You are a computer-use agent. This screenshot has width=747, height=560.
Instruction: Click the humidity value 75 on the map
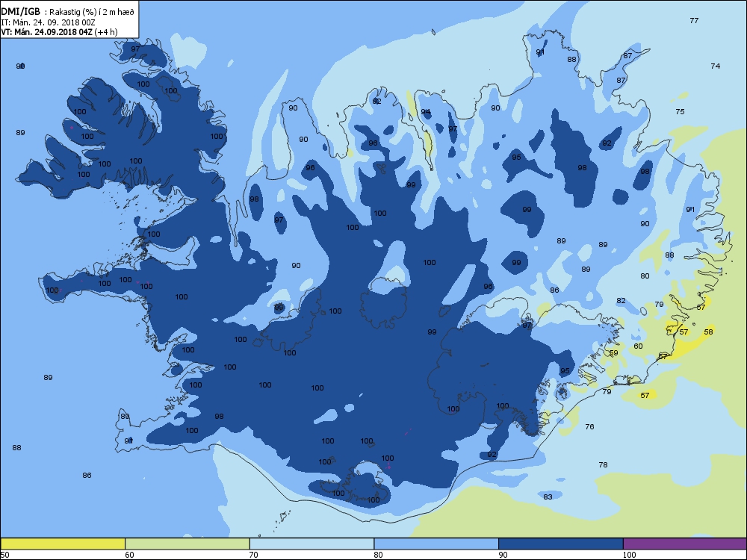pos(680,111)
